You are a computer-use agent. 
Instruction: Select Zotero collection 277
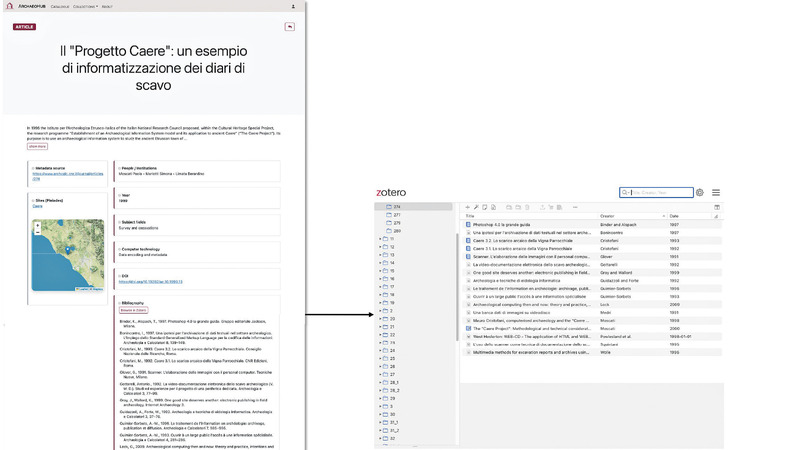(396, 215)
